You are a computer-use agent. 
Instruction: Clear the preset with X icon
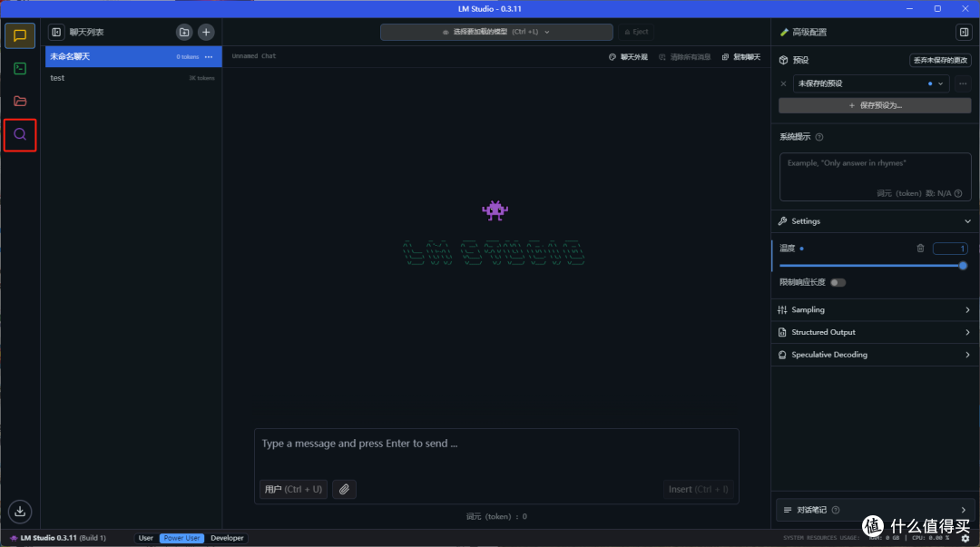783,83
